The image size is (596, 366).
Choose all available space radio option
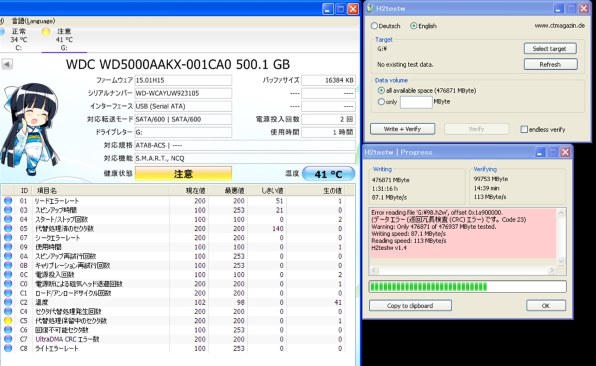click(381, 90)
